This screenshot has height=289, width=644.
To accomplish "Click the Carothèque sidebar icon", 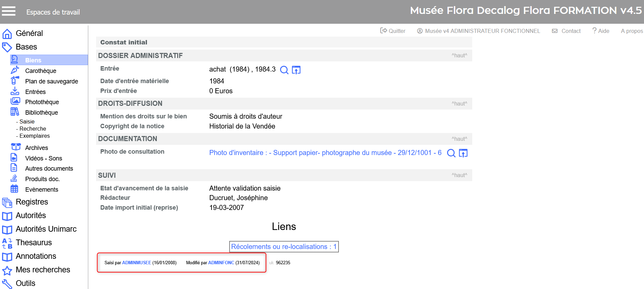I will [15, 70].
